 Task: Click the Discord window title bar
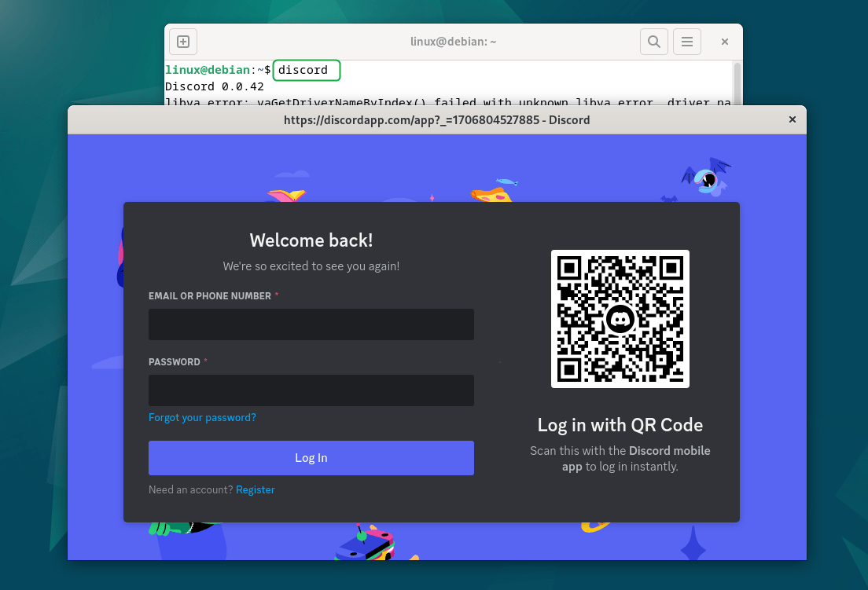click(436, 119)
